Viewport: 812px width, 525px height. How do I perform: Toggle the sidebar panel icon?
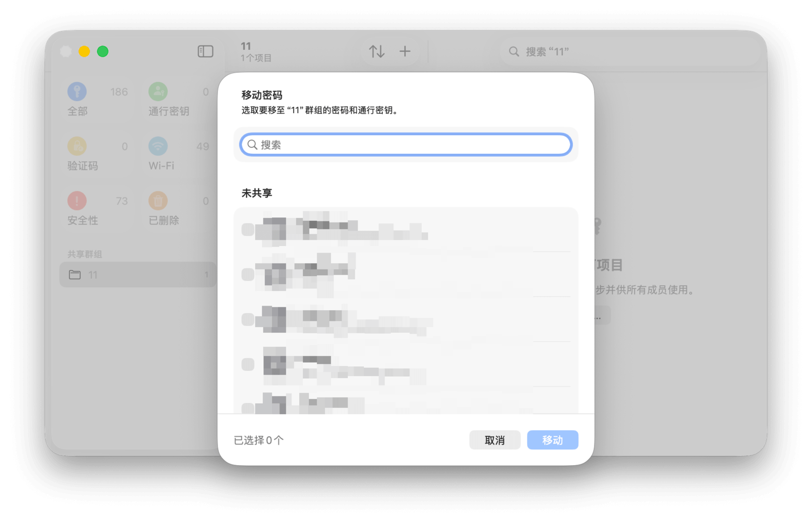(x=205, y=51)
